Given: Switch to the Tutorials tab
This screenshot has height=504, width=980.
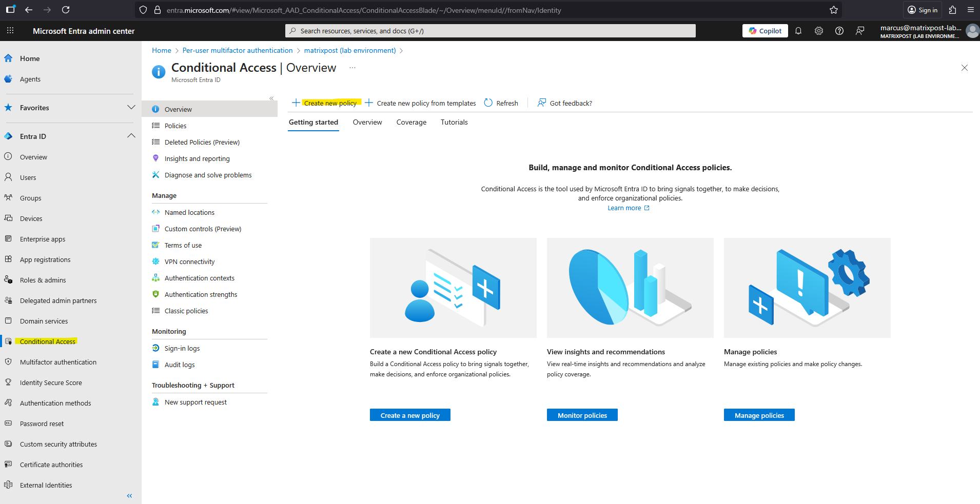Looking at the screenshot, I should click(x=454, y=122).
